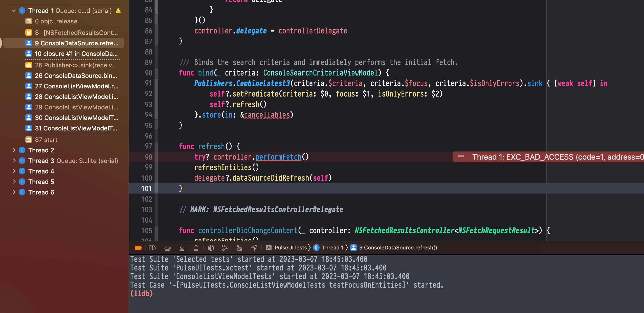This screenshot has height=313, width=644.
Task: Click the PulseUITests app icon in the jump bar
Action: point(268,247)
